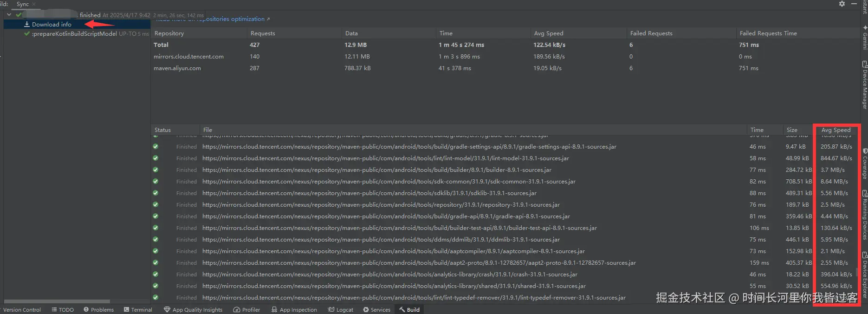Viewport: 868px width, 314px height.
Task: Select the aapt2-proto-8.9.1-12782657-sources.jar row
Action: tap(505, 263)
